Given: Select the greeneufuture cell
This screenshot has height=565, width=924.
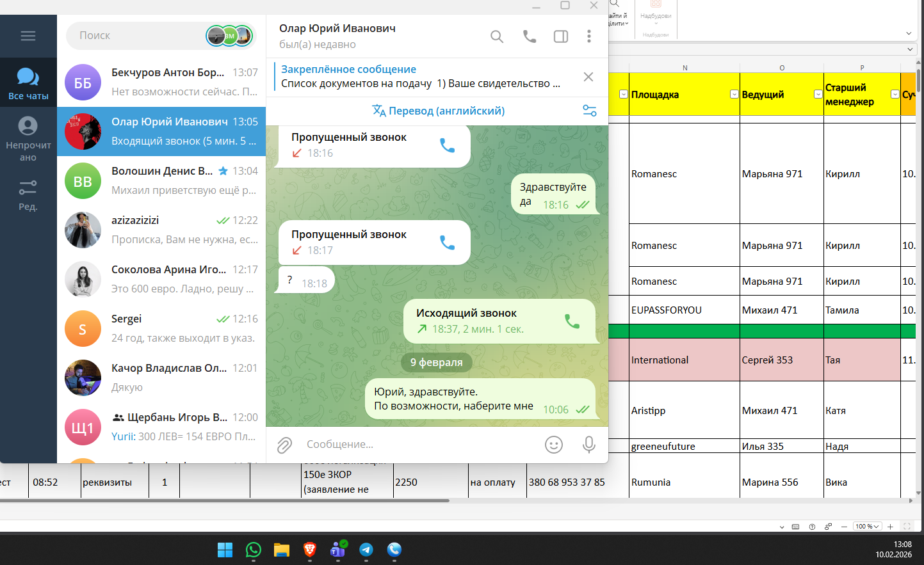Looking at the screenshot, I should tap(685, 446).
